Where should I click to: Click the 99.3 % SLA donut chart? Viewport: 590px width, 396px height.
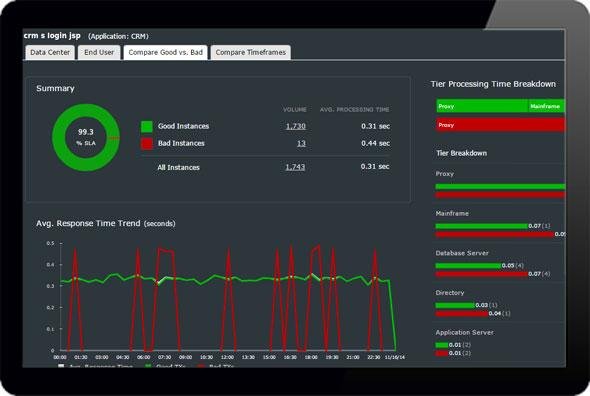[x=86, y=138]
